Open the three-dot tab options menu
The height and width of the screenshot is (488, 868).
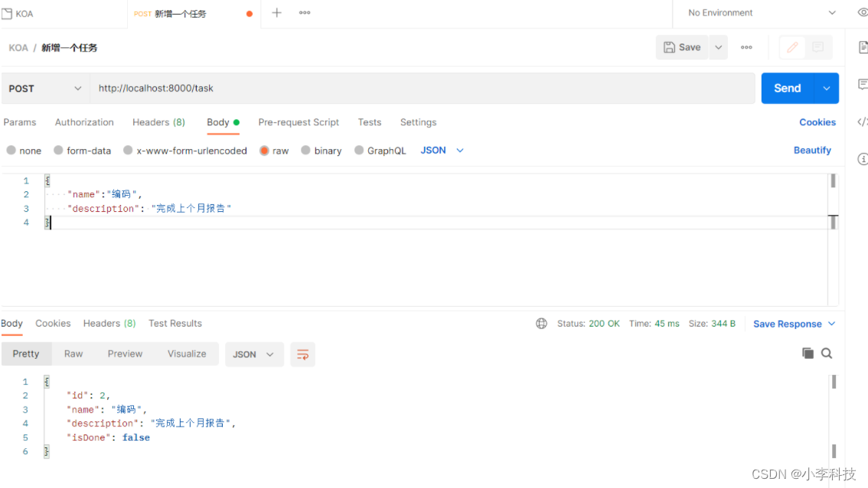pos(305,13)
